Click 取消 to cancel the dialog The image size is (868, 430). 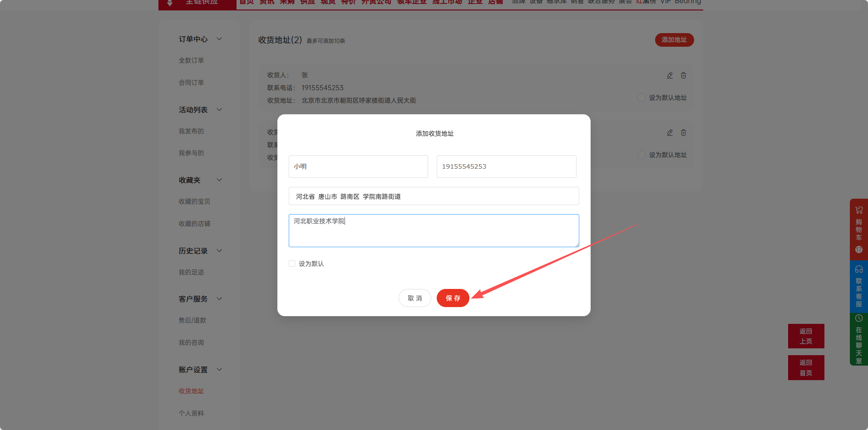pyautogui.click(x=414, y=298)
